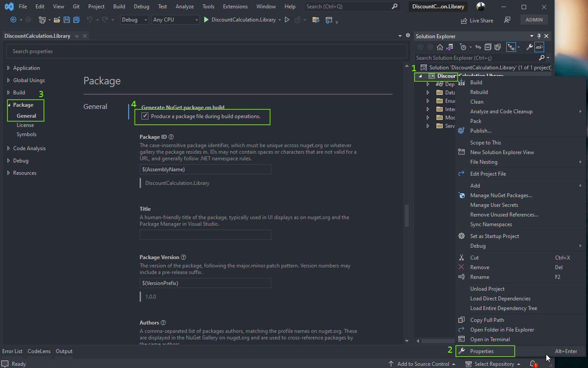The height and width of the screenshot is (368, 588).
Task: Click Show All Files icon in Solution Explorer
Action: (498, 47)
